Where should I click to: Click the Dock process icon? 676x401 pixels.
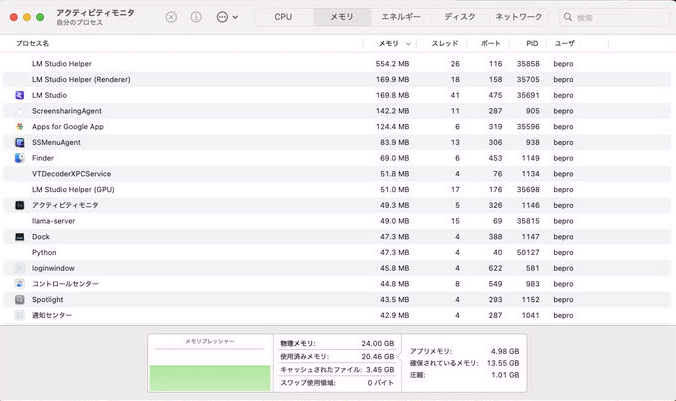(20, 237)
